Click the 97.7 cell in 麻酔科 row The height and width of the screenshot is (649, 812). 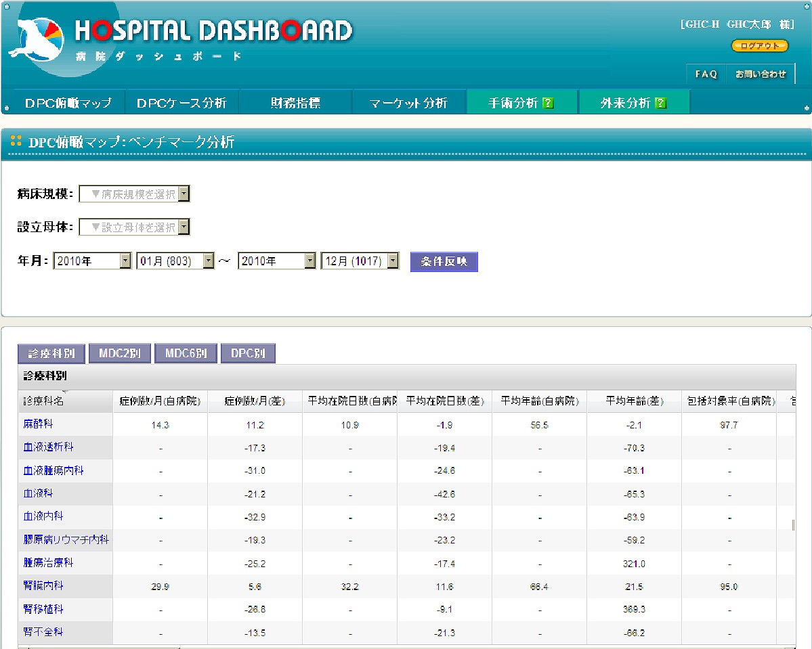[x=729, y=425]
